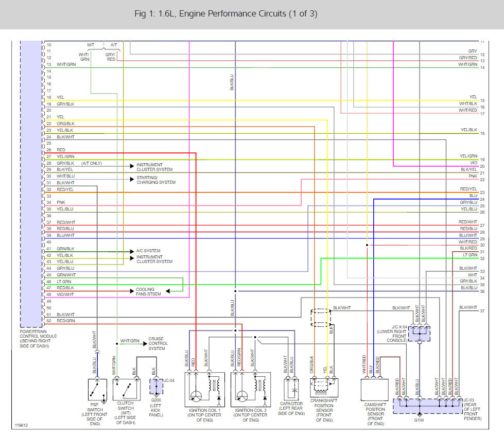Click PCM pin 48 VIO/WHT label

click(x=65, y=294)
